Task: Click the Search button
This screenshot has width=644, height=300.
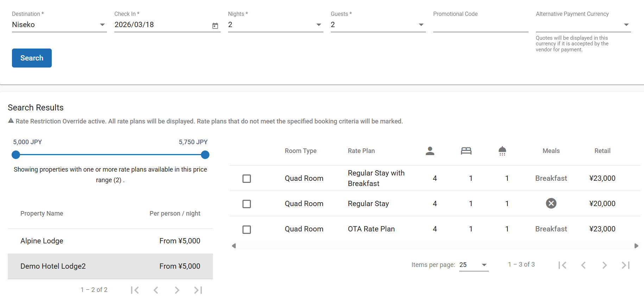Action: (x=32, y=58)
